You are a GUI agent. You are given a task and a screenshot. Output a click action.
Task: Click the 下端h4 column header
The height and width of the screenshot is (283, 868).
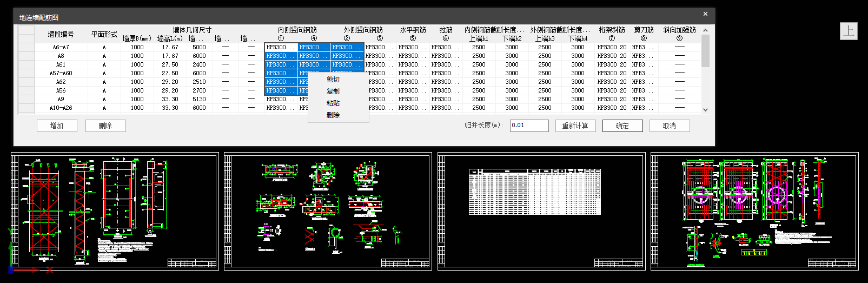point(578,39)
